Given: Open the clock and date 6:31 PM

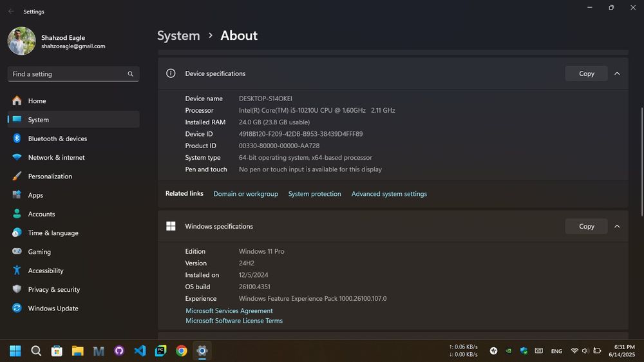Looking at the screenshot, I should [622, 351].
